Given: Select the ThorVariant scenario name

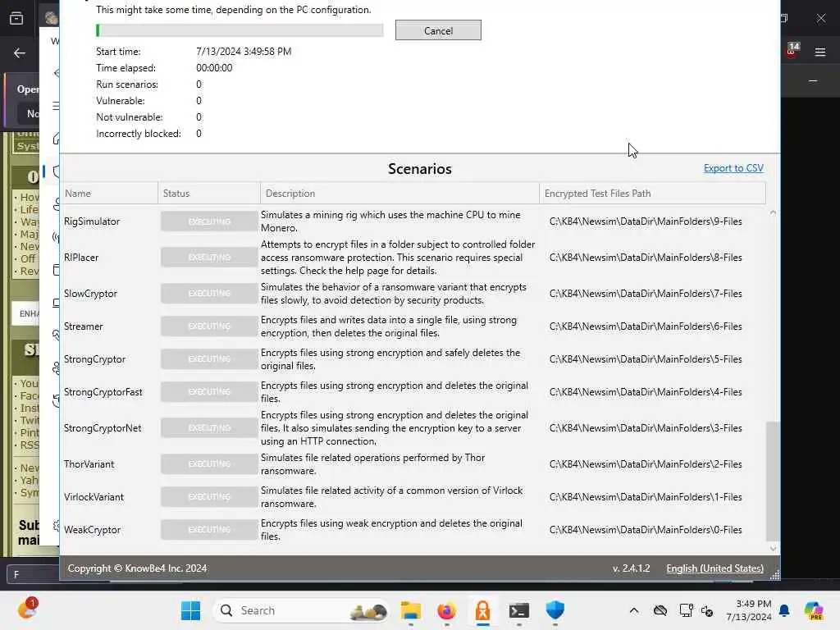Looking at the screenshot, I should (x=89, y=464).
